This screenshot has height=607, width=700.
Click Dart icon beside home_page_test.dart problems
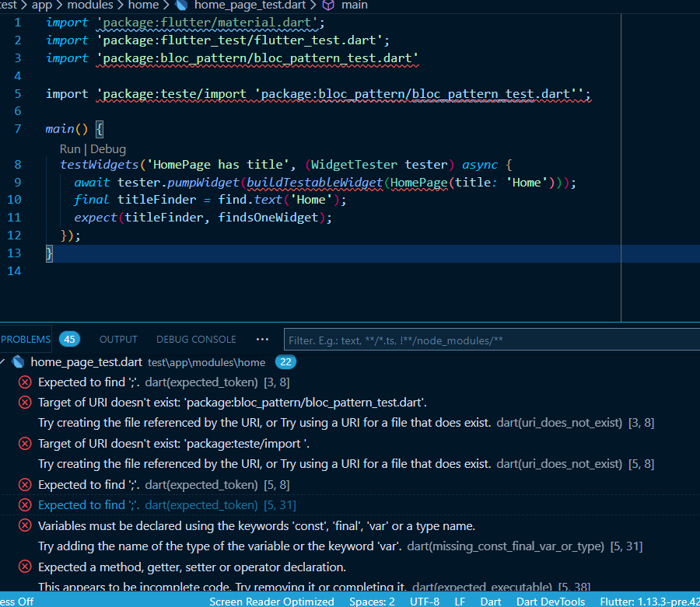[19, 361]
